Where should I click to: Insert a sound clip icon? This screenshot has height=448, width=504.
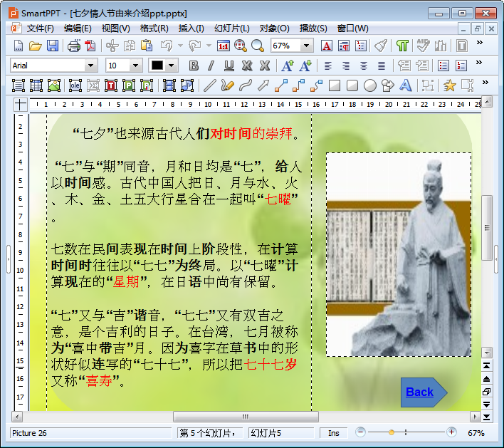tap(187, 85)
